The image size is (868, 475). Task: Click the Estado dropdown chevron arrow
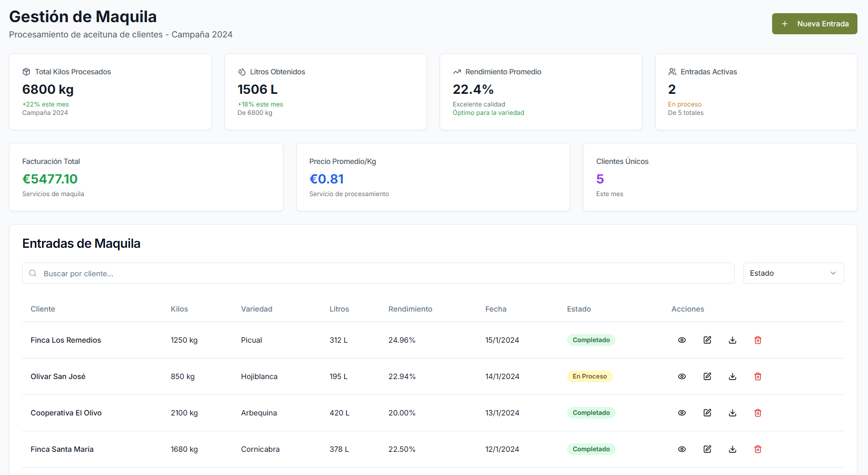point(833,273)
